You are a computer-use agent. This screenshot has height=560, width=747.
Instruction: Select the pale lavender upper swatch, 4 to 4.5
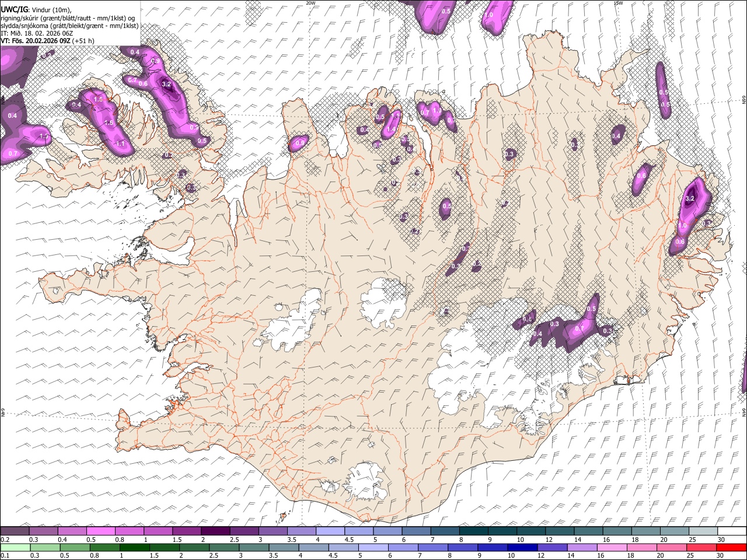point(330,531)
